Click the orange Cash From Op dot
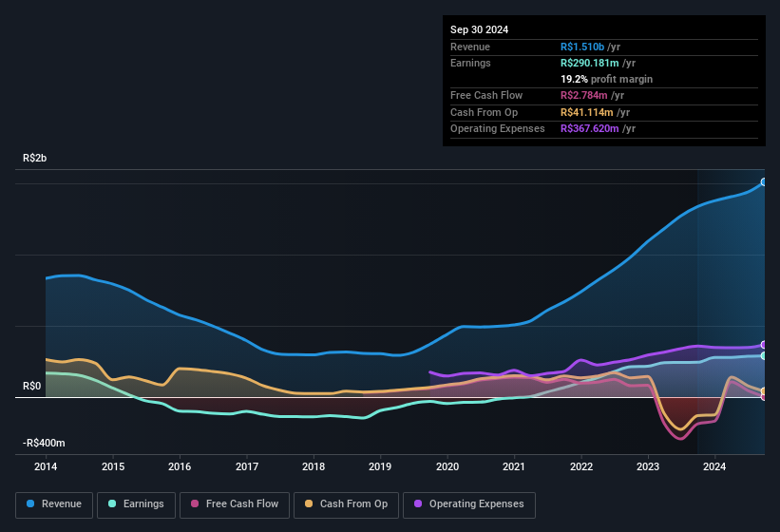The image size is (780, 532). pos(311,504)
